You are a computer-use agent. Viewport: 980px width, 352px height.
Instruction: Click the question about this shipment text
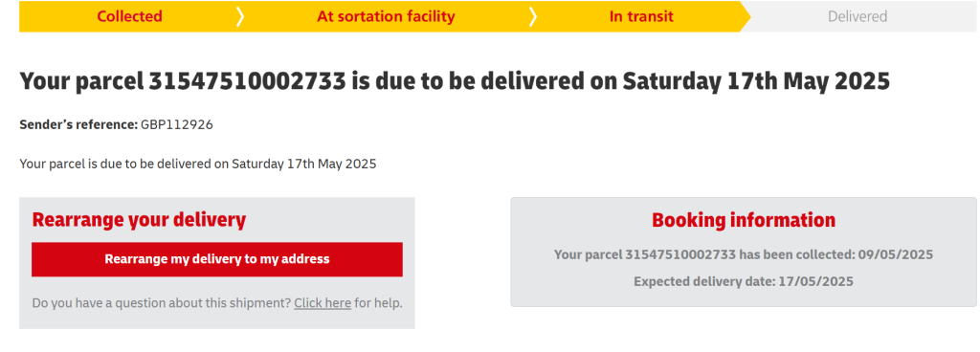tap(162, 303)
